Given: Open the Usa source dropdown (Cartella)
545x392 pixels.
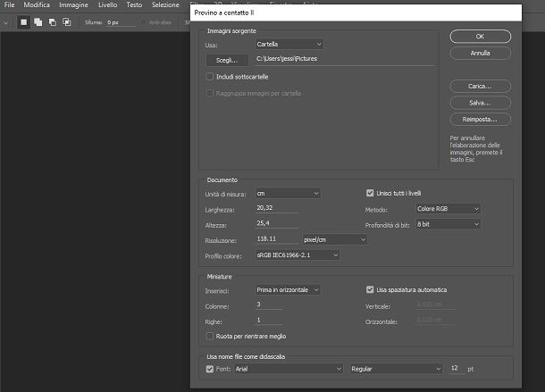Looking at the screenshot, I should point(289,44).
